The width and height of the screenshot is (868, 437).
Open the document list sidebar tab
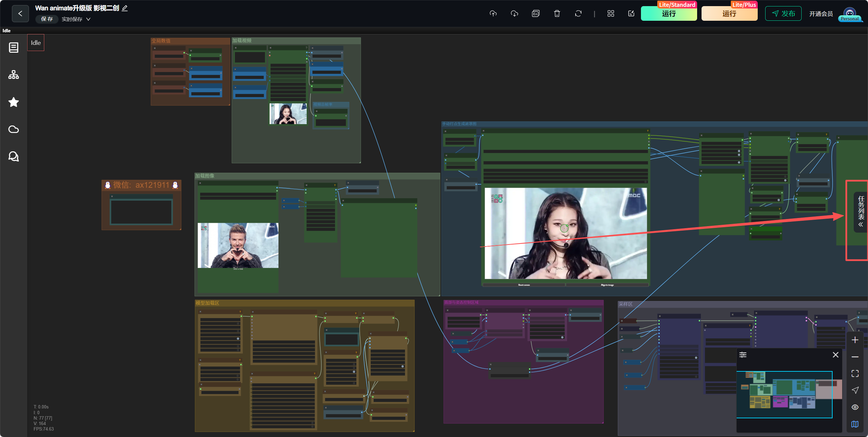[x=14, y=47]
